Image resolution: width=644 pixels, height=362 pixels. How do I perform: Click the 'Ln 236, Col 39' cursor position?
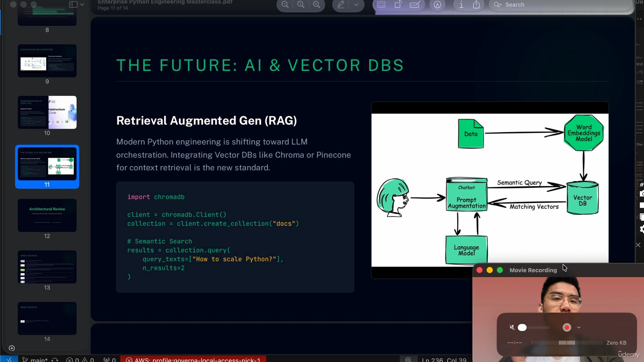[x=444, y=359]
